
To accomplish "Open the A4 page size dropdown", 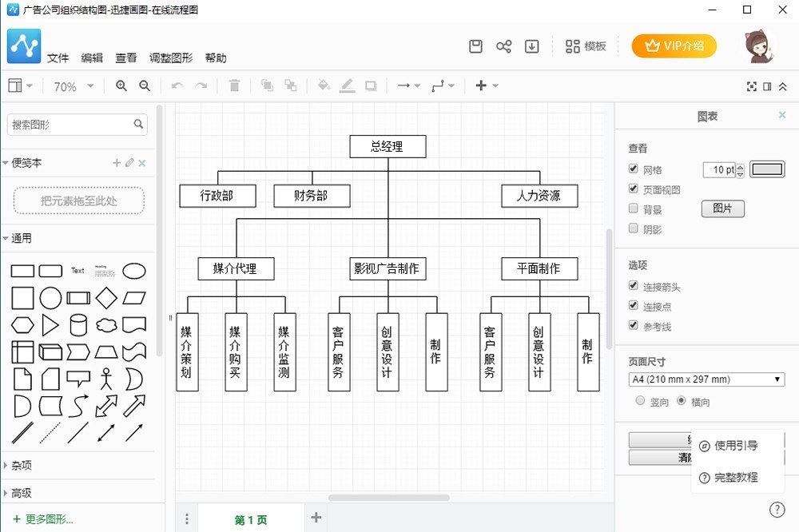I will [x=706, y=379].
